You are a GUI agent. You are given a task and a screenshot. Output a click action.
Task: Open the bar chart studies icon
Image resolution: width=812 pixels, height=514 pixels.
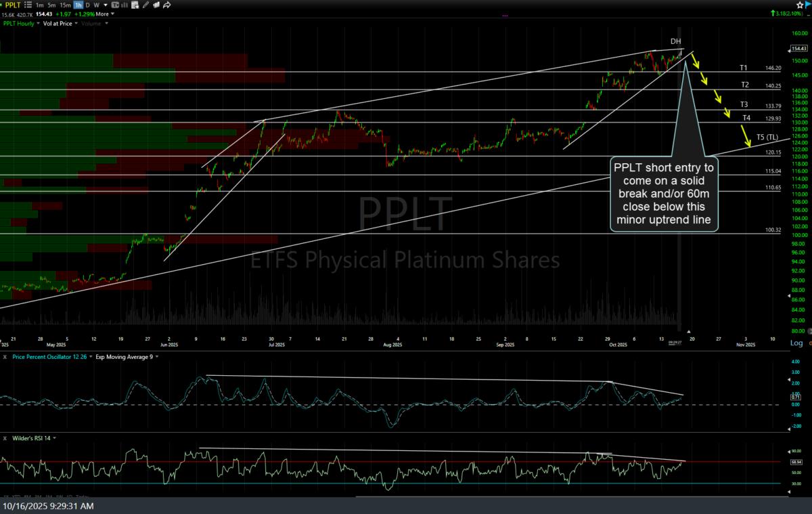[125, 5]
